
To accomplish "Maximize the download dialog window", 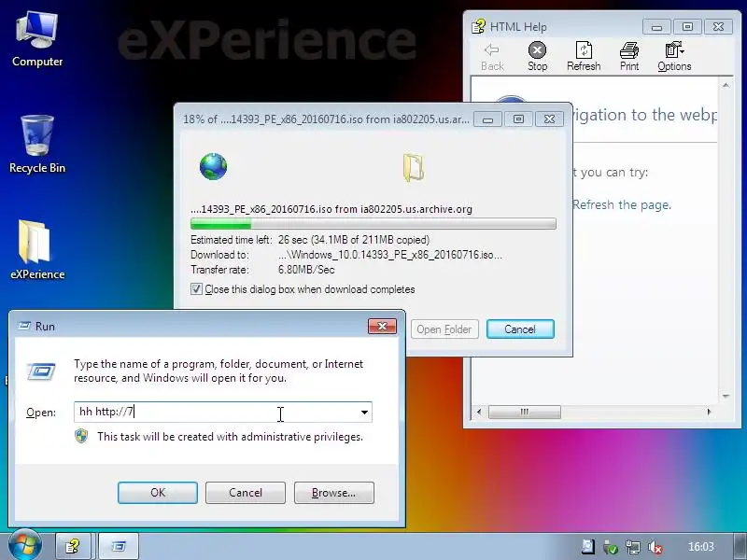I will (518, 119).
